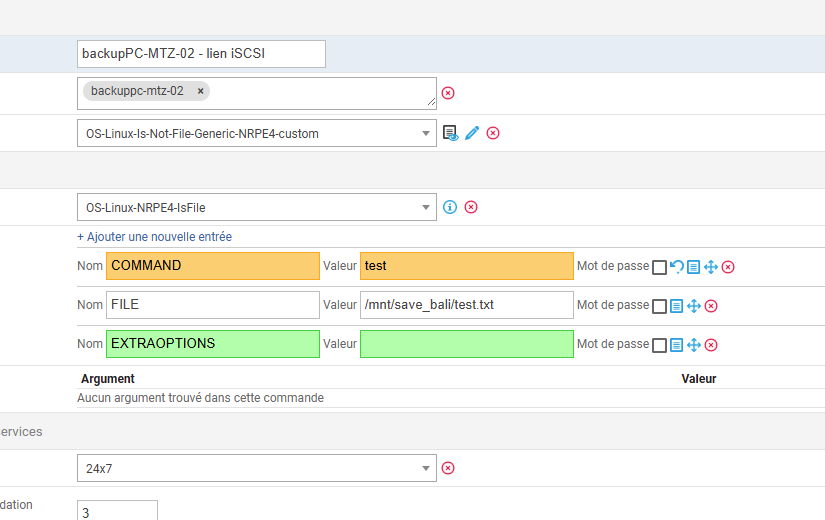The image size is (825, 520).
Task: Toggle password checkbox for COMMAND macro
Action: [x=659, y=267]
